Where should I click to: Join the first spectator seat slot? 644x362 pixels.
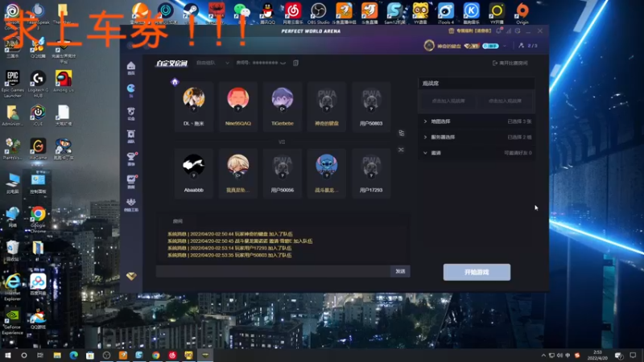click(448, 101)
